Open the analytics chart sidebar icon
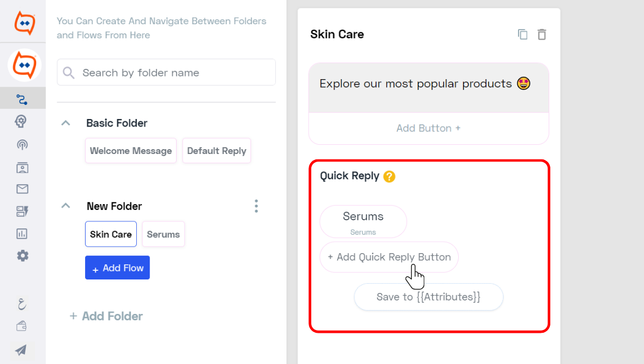 22,234
